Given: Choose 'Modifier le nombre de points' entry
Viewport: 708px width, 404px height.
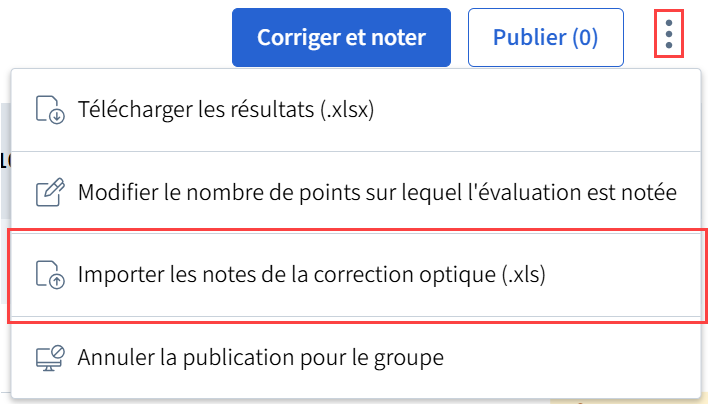Looking at the screenshot, I should tap(377, 192).
